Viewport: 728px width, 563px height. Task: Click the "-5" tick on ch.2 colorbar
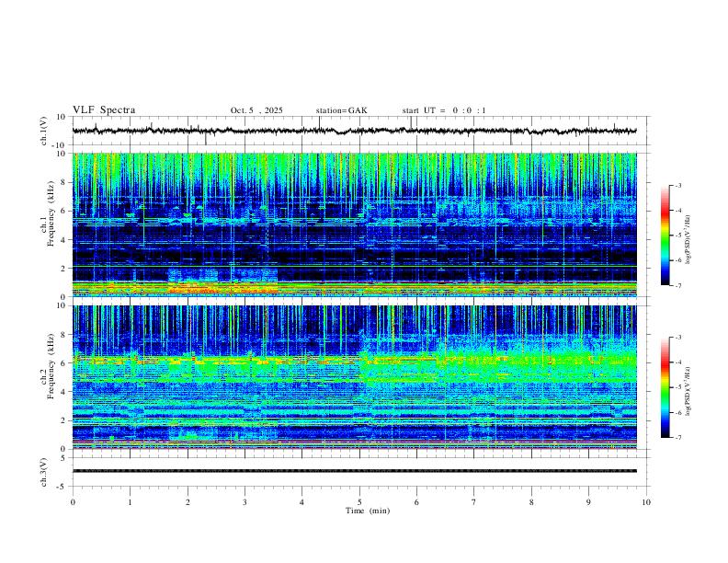click(678, 387)
